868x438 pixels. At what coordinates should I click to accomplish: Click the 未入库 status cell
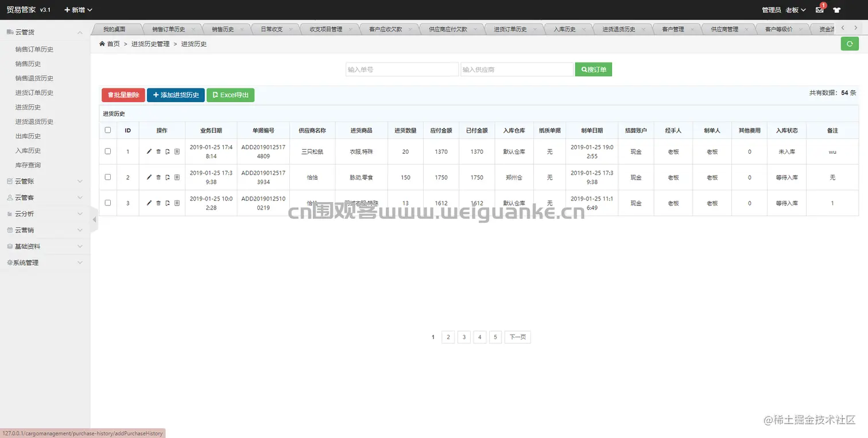click(x=786, y=152)
